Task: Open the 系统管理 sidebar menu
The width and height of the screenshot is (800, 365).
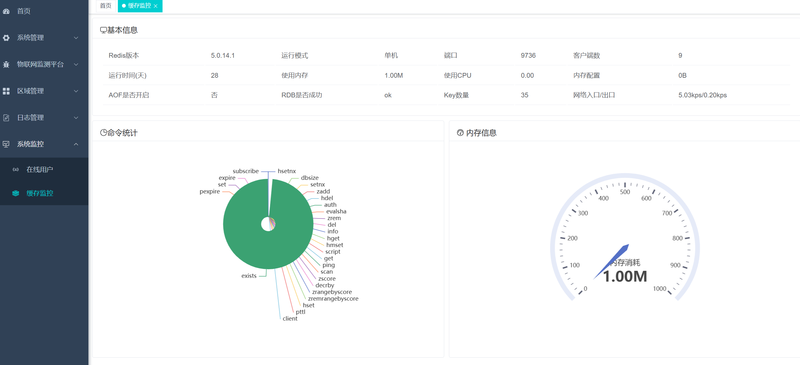Action: (44, 38)
